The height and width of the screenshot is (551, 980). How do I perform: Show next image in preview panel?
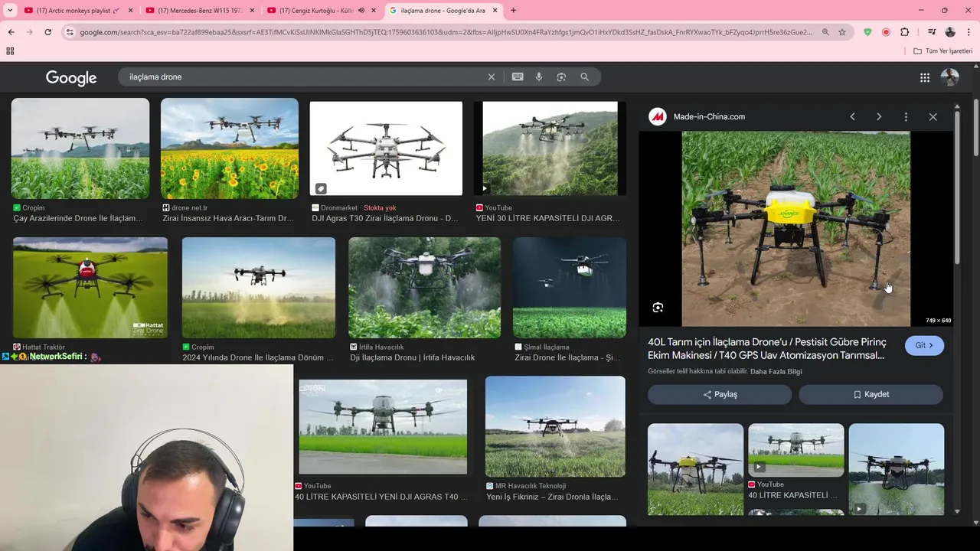[879, 116]
